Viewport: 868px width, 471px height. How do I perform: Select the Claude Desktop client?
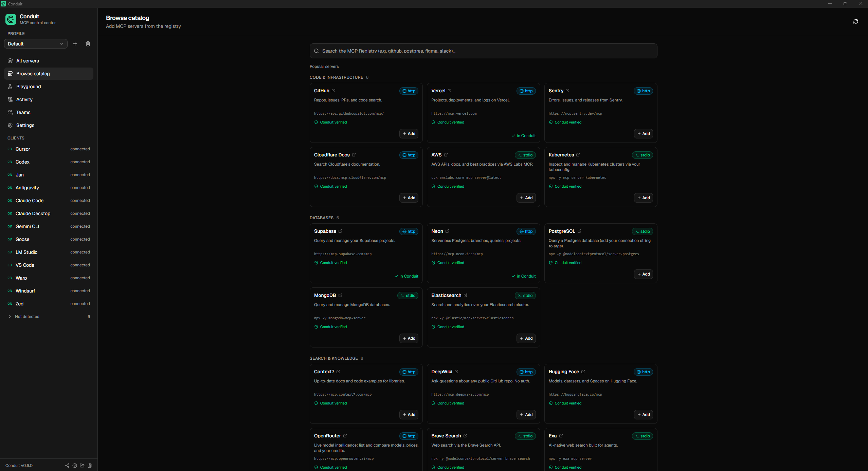pyautogui.click(x=49, y=213)
